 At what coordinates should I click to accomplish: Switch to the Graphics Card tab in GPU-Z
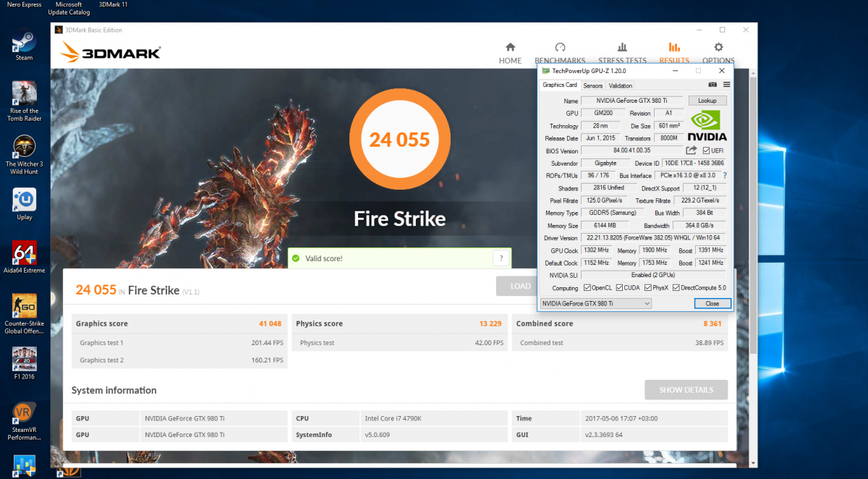(x=560, y=85)
